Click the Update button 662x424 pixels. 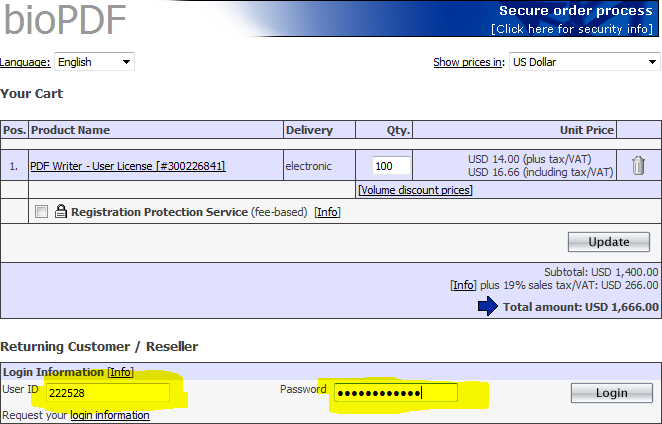point(608,242)
